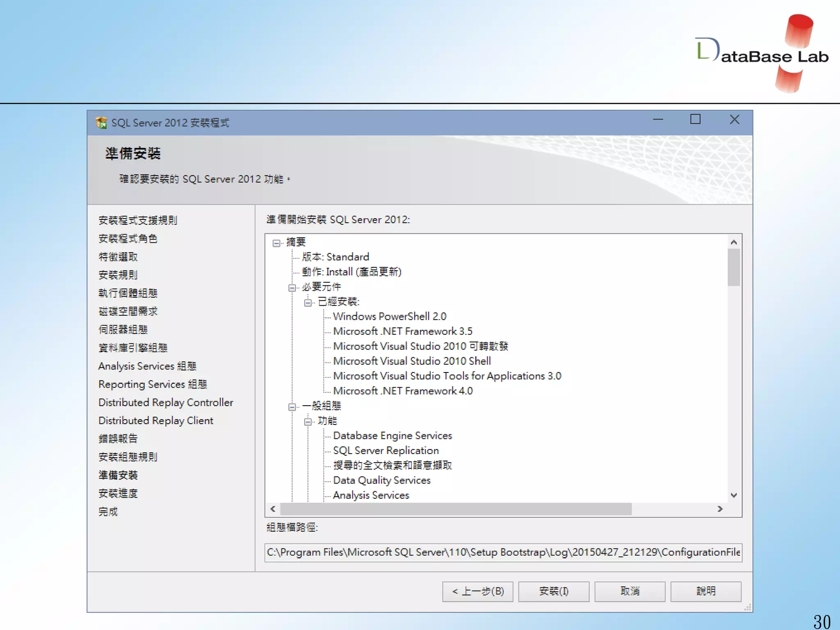Select Analysis Services row in summary tree

pyautogui.click(x=371, y=495)
